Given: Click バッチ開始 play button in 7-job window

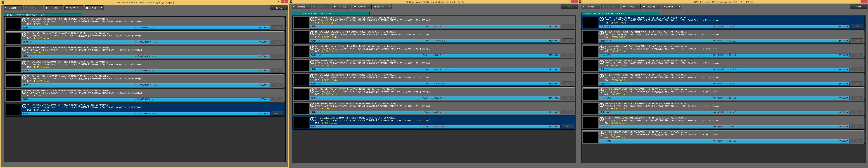Looking at the screenshot, I should [x=13, y=8].
